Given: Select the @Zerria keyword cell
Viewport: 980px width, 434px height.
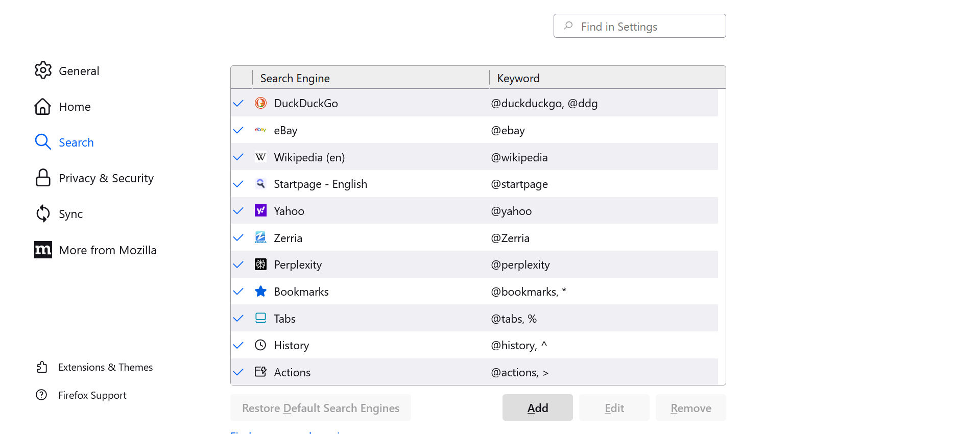Looking at the screenshot, I should pyautogui.click(x=510, y=238).
